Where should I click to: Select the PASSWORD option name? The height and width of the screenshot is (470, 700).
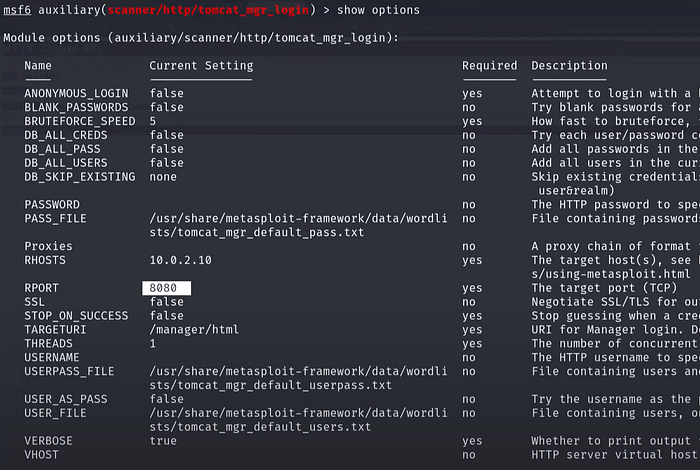tap(52, 204)
